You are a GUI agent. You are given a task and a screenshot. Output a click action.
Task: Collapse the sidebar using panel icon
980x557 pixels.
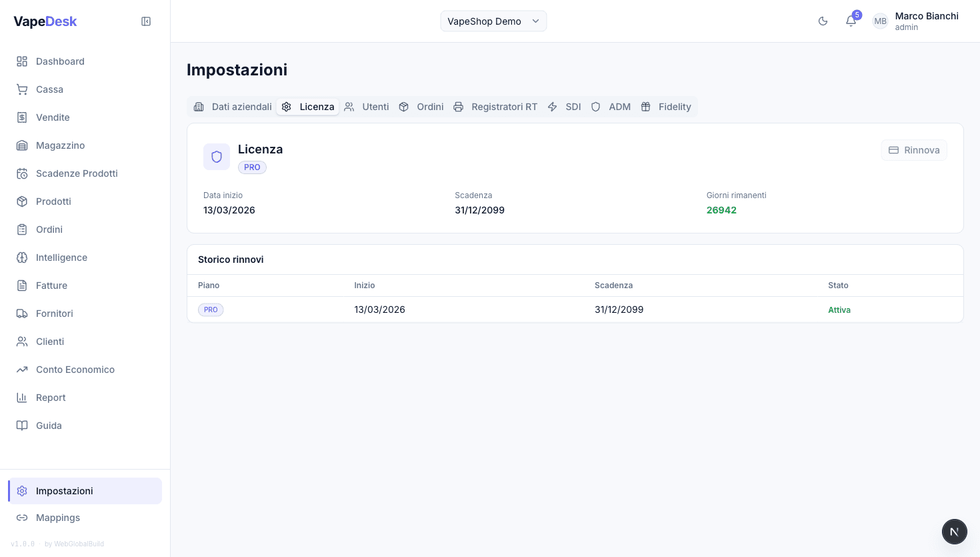coord(146,21)
